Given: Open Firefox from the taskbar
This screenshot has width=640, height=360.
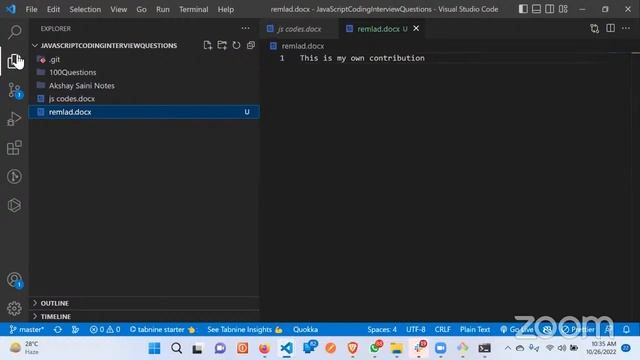Looking at the screenshot, I should (264, 348).
